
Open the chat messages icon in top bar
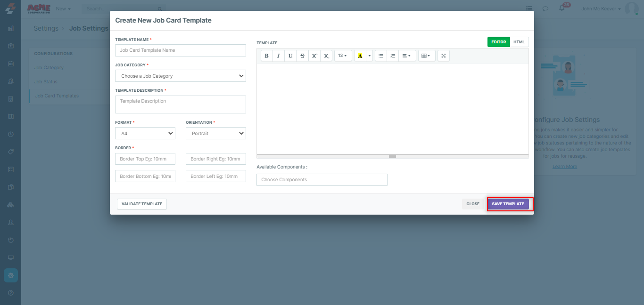[545, 8]
